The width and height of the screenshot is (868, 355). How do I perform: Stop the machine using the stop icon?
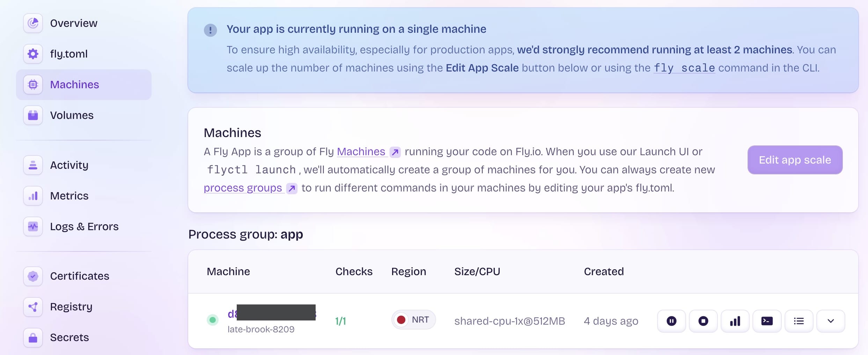click(x=703, y=321)
